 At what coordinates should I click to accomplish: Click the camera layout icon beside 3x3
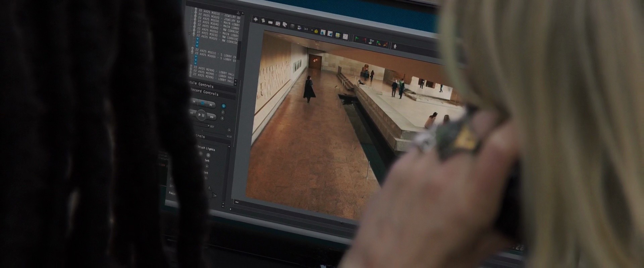pos(299,27)
